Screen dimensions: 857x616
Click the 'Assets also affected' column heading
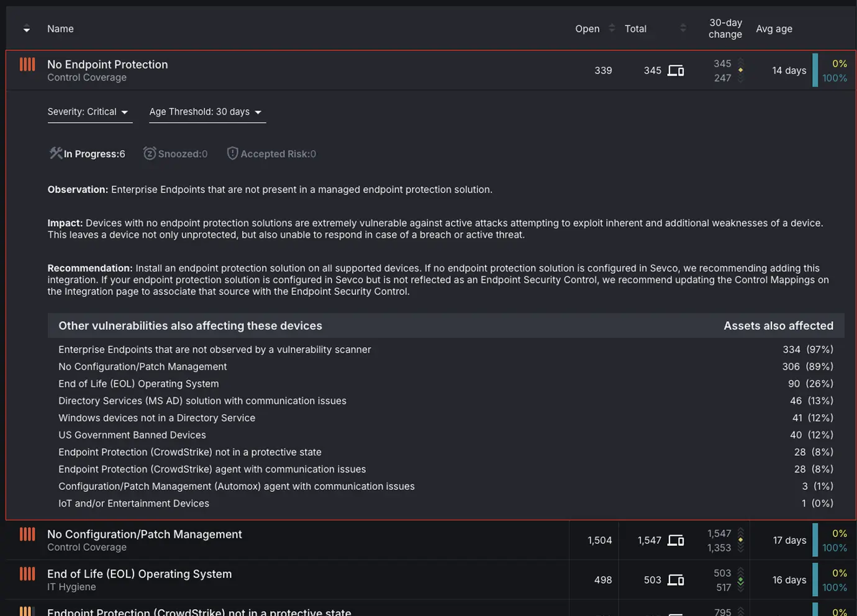click(x=778, y=325)
